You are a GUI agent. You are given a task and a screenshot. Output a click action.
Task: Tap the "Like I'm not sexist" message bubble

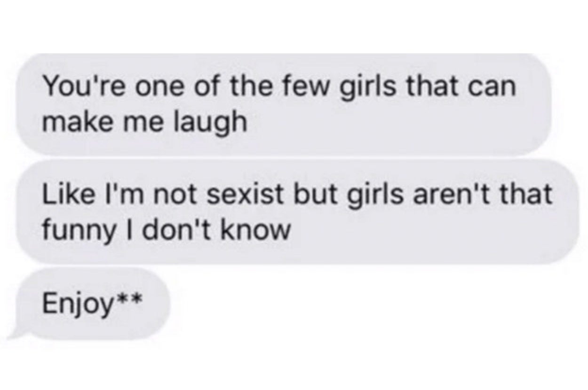pos(297,211)
